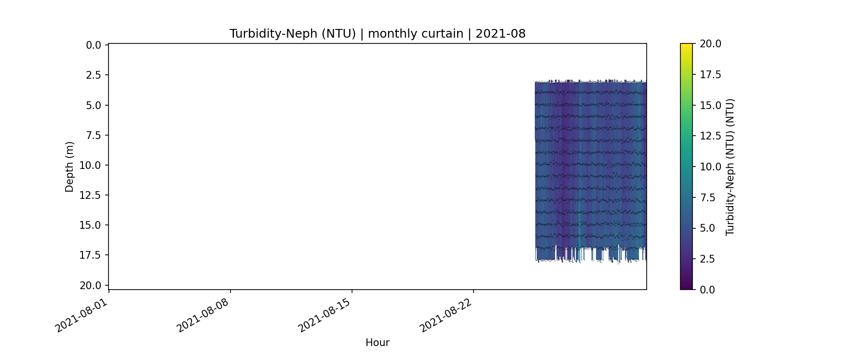Click the colorbar's 15.0 tick label
This screenshot has width=868, height=362.
point(710,105)
